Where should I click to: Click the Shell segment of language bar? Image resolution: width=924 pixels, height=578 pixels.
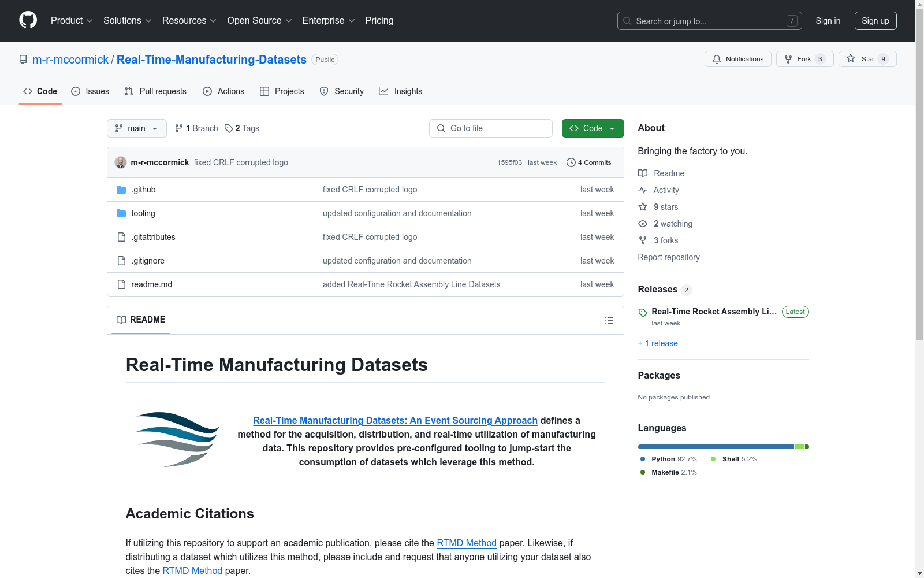click(x=800, y=447)
